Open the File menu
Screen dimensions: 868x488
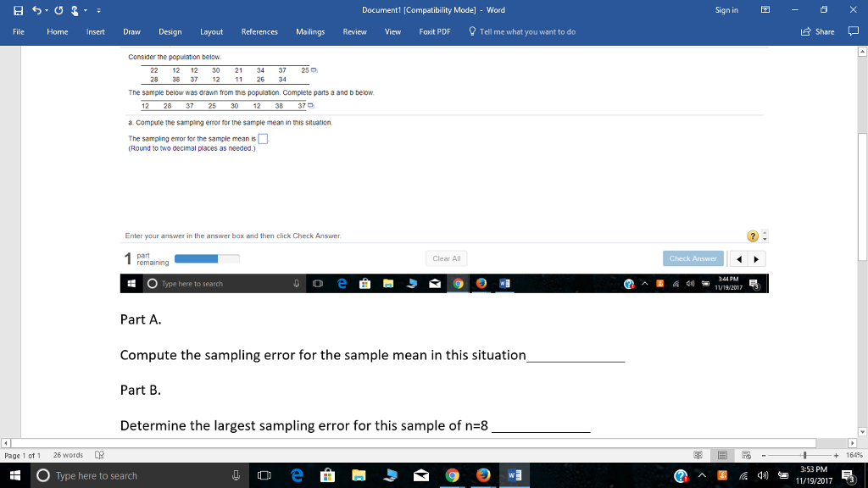[x=17, y=31]
